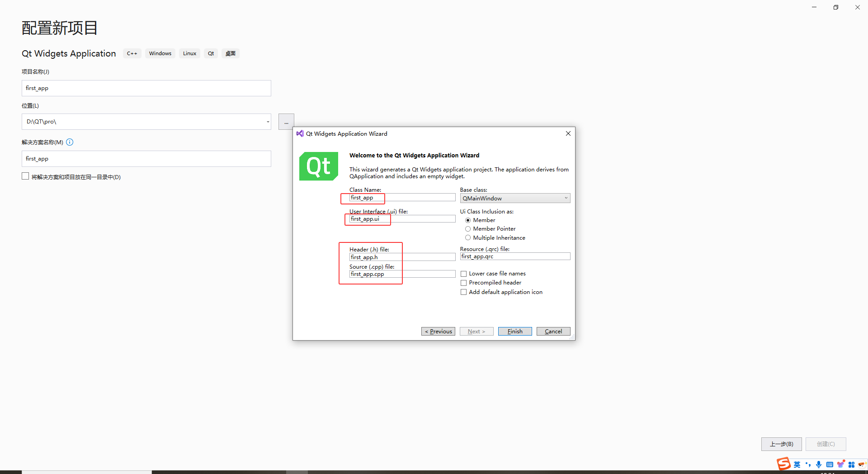
Task: Click the disabled Next button
Action: click(476, 332)
